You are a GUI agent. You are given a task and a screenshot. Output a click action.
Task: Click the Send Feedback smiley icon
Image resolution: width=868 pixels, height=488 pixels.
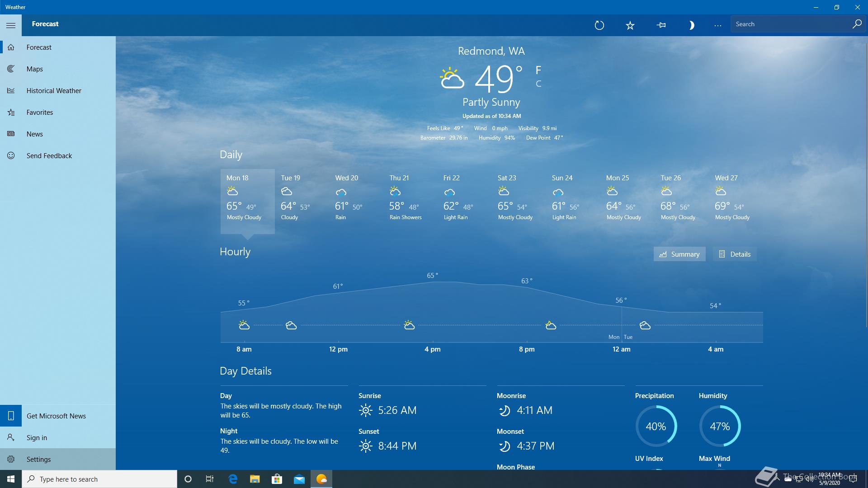click(11, 155)
